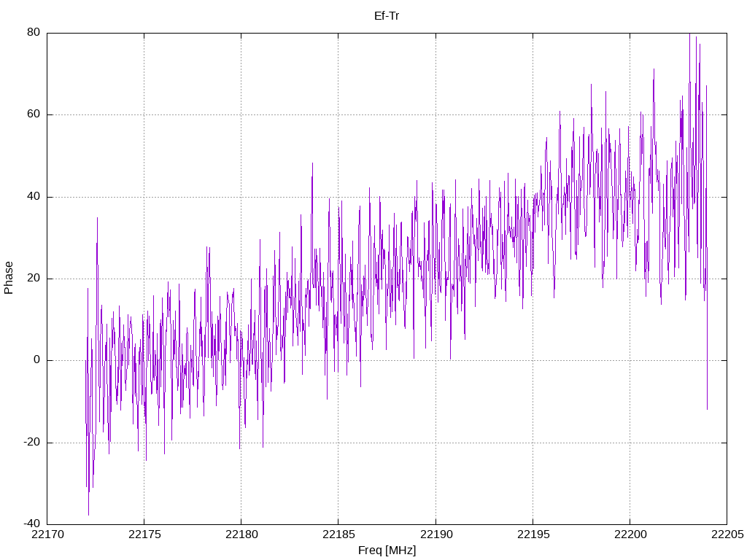Click the 20 y-axis tick label
This screenshot has width=747, height=560.
pos(34,279)
